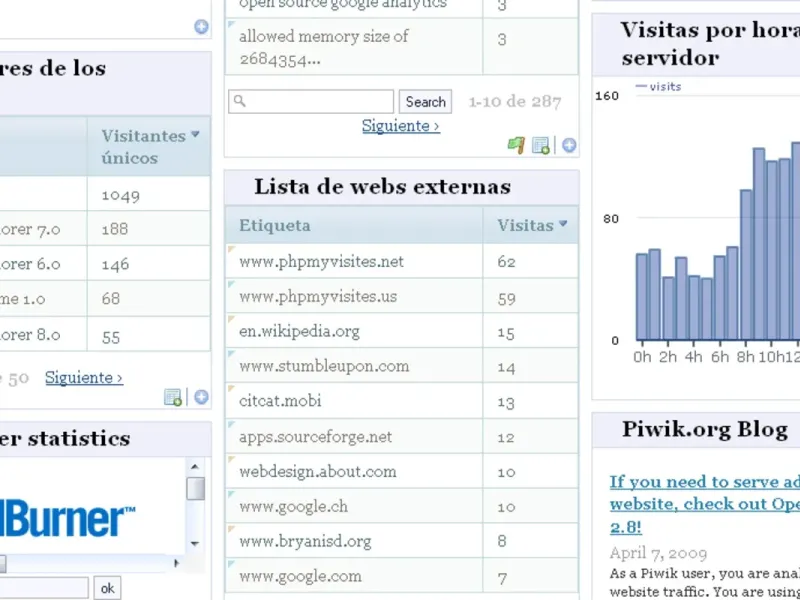This screenshot has height=600, width=800.
Task: Click the April 7, 2009 blog date
Action: click(x=658, y=553)
